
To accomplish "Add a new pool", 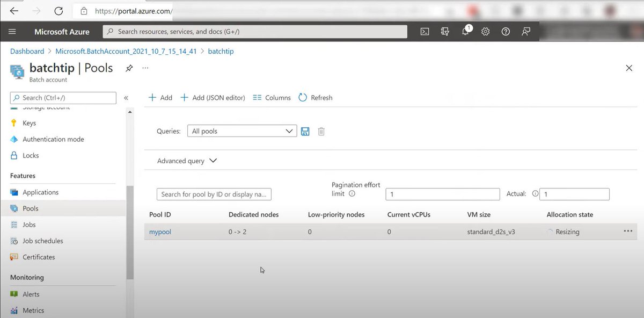I will [x=159, y=97].
